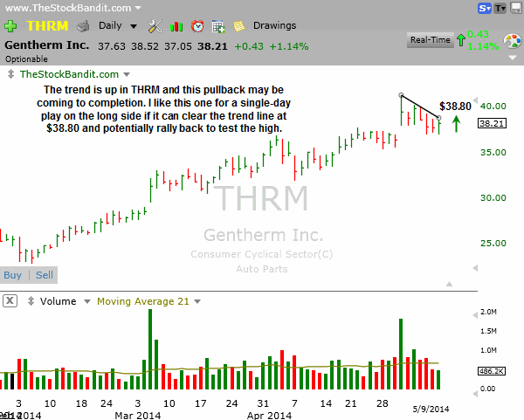The width and height of the screenshot is (524, 420).
Task: Click the gray arrow beside the 0.00 volume scale
Action: click(475, 394)
